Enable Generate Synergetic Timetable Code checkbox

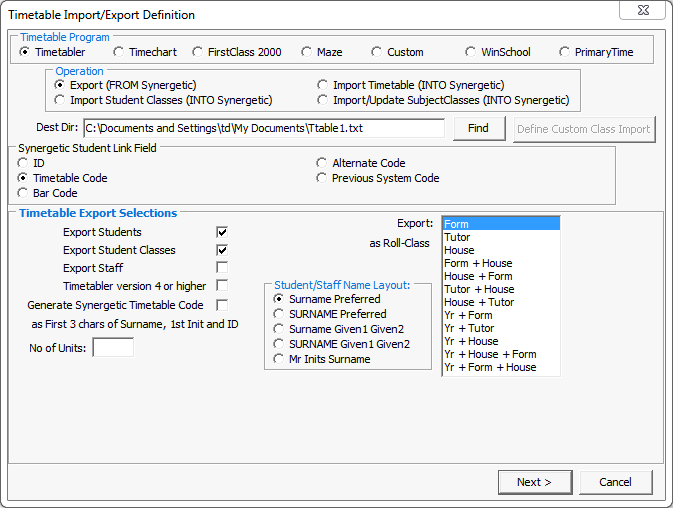222,305
